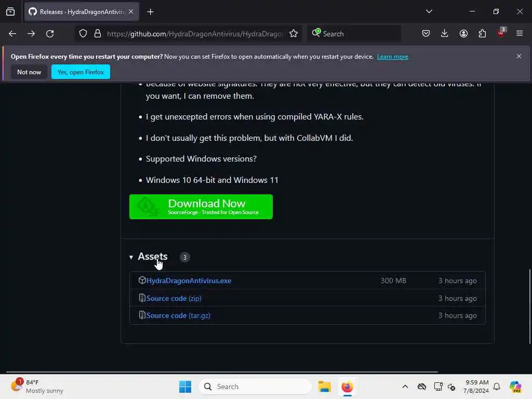This screenshot has height=399, width=532.
Task: Reload the current page
Action: click(50, 34)
